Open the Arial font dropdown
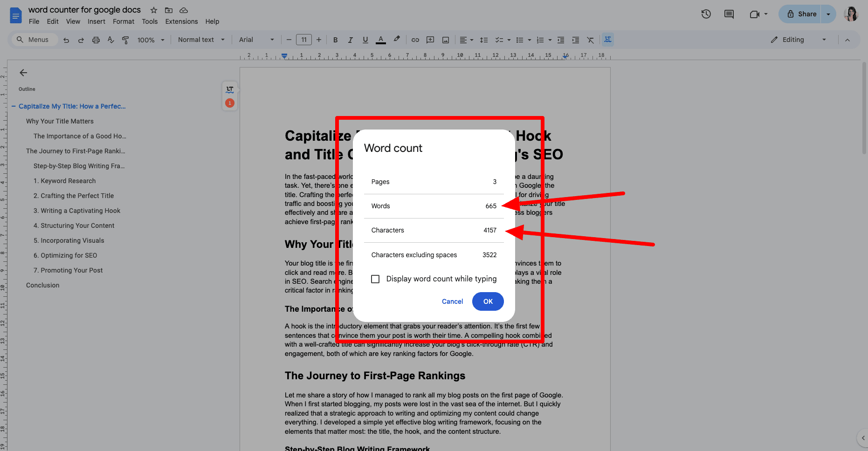This screenshot has height=451, width=868. [x=256, y=40]
